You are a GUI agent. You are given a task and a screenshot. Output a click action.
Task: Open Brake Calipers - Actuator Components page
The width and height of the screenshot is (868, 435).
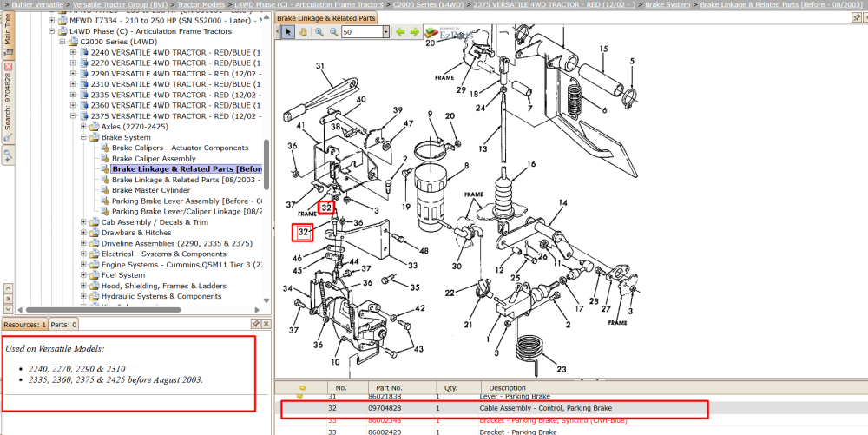(180, 148)
